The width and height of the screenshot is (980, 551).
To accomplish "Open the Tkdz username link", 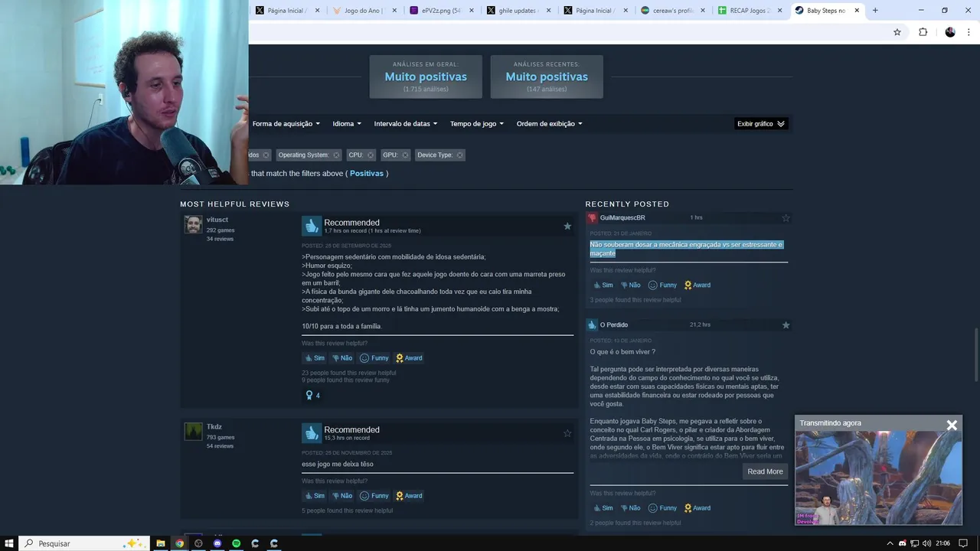I will click(x=214, y=427).
